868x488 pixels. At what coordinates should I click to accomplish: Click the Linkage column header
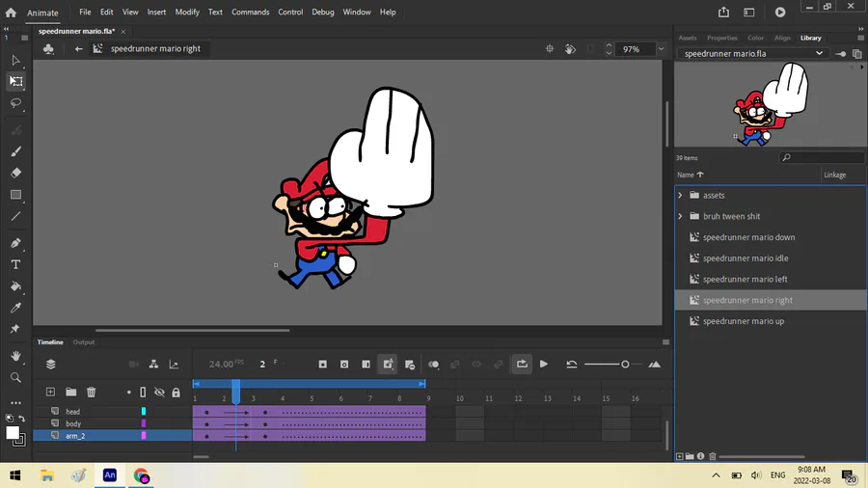[835, 175]
